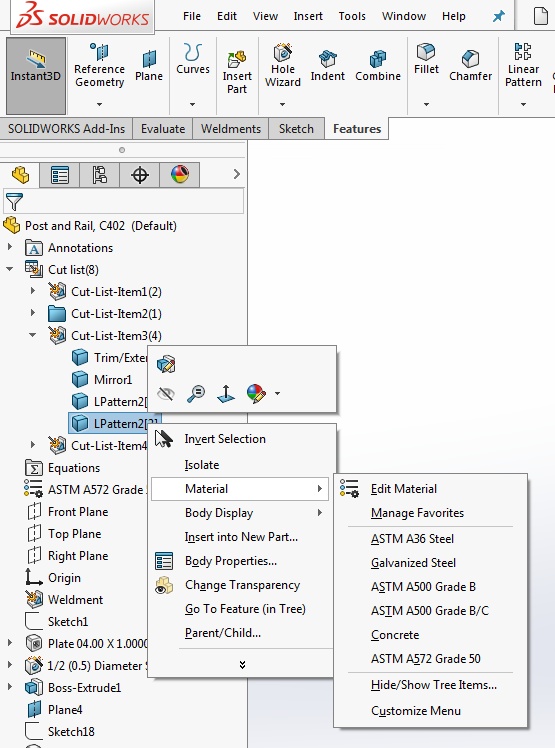Select the Combine feature
555x748 pixels.
378,66
